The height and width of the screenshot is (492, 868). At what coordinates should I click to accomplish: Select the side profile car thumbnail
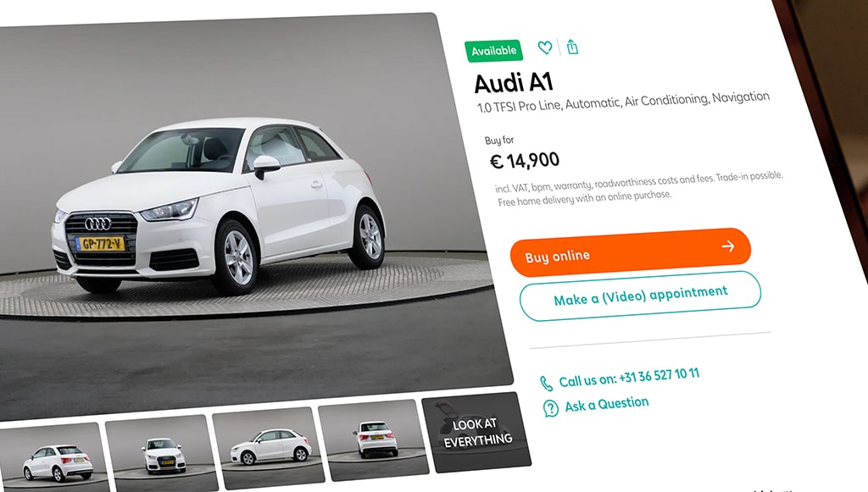[269, 445]
